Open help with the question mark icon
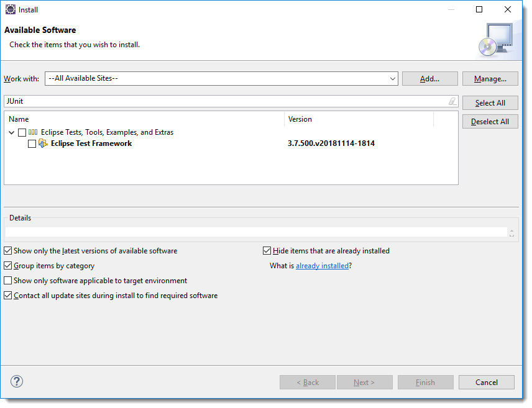Image resolution: width=532 pixels, height=408 pixels. click(x=17, y=381)
